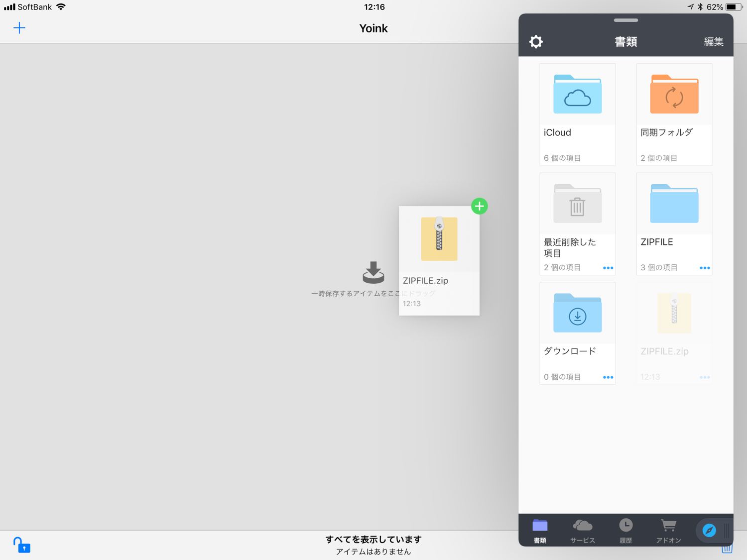Show more options for ZIPFILE folder

[705, 268]
